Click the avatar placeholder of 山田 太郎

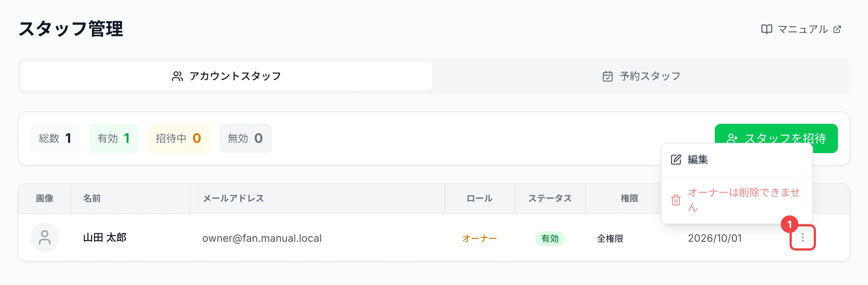point(45,237)
